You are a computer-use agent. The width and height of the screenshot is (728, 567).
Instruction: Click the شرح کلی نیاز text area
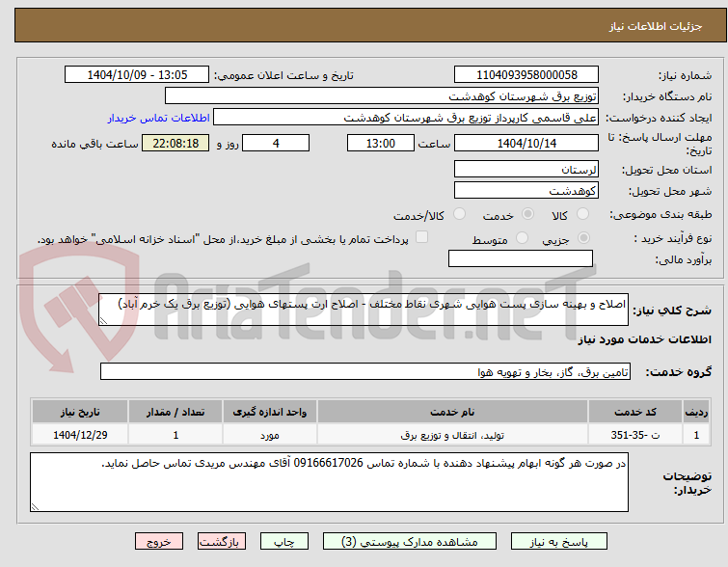364,310
